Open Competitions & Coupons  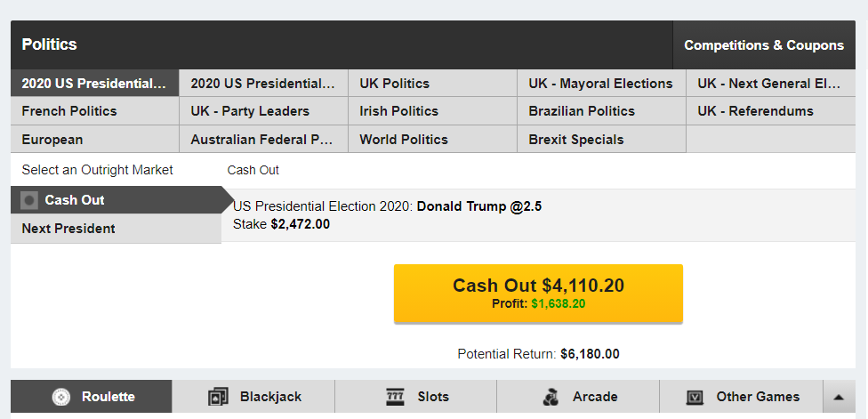tap(763, 45)
